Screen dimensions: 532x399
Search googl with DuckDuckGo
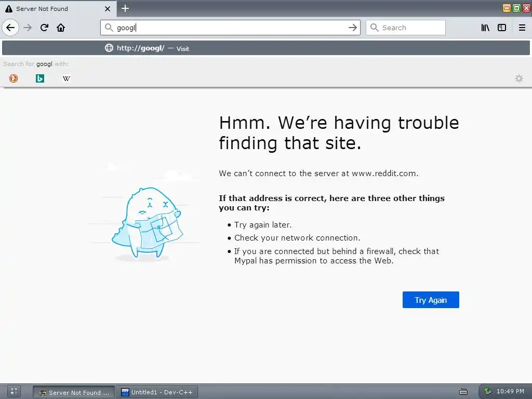click(14, 78)
